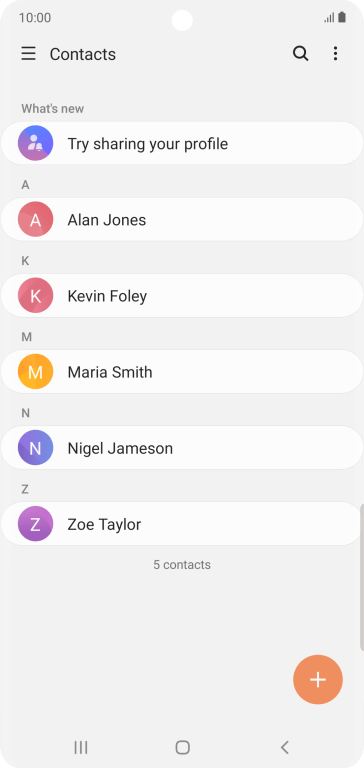Viewport: 364px width, 768px height.
Task: Tap Kevin Foley's K avatar icon
Action: tap(35, 295)
